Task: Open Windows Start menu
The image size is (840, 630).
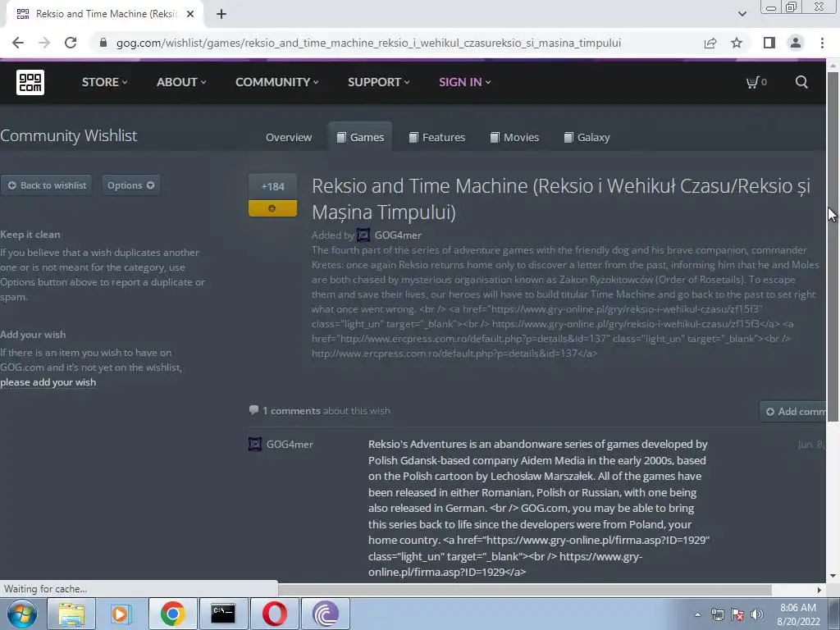Action: (22, 614)
